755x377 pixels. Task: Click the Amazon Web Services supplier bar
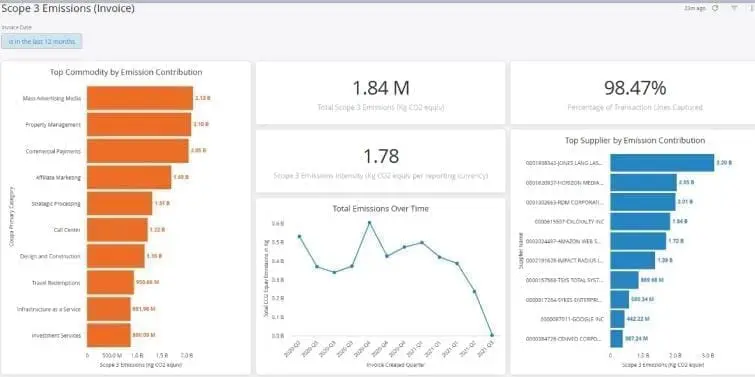point(638,241)
